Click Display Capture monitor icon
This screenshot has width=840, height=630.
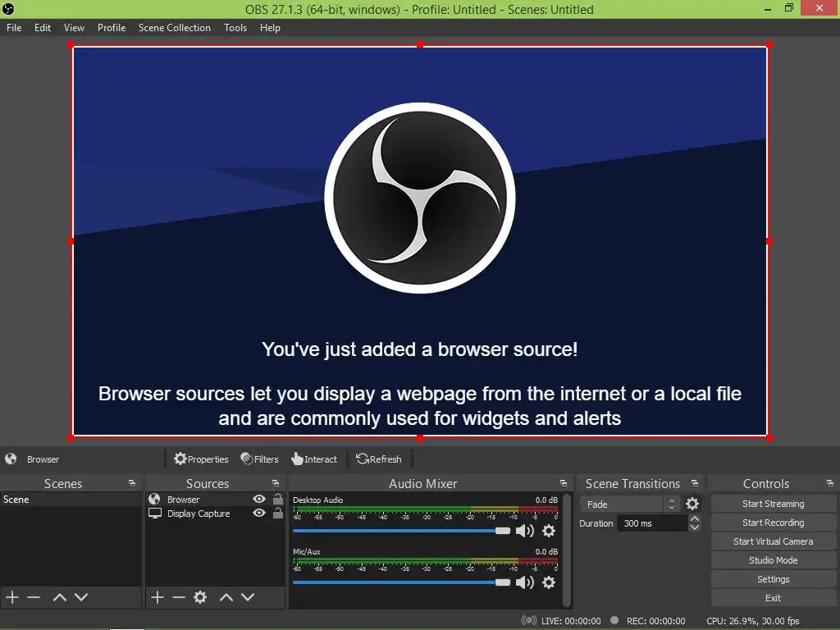click(x=155, y=514)
